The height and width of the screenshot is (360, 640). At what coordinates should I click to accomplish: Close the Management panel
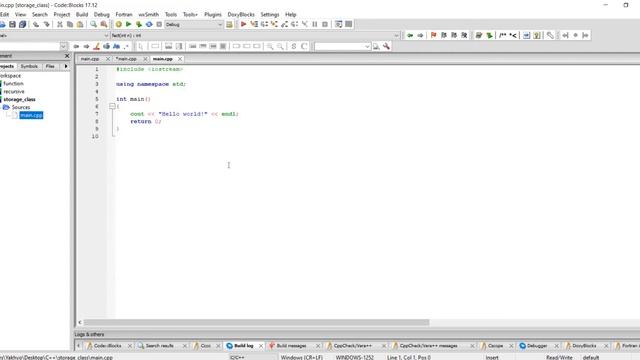(67, 56)
